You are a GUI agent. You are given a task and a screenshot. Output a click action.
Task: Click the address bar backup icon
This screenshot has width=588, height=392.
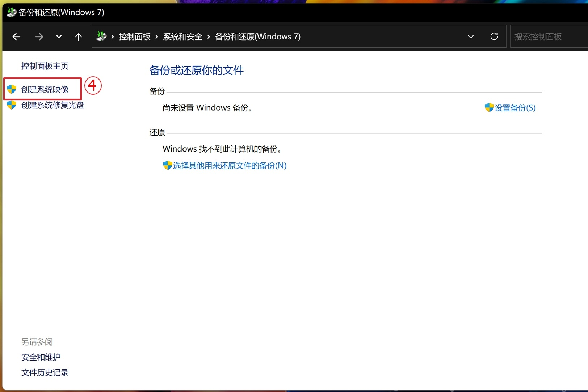tap(102, 36)
